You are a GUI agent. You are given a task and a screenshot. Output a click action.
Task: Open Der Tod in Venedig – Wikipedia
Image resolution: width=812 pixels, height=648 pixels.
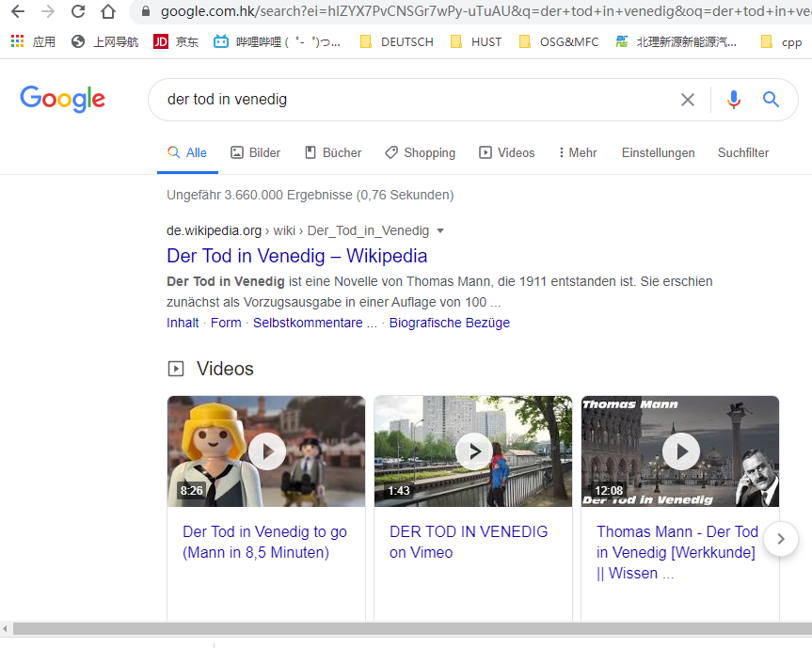click(296, 256)
